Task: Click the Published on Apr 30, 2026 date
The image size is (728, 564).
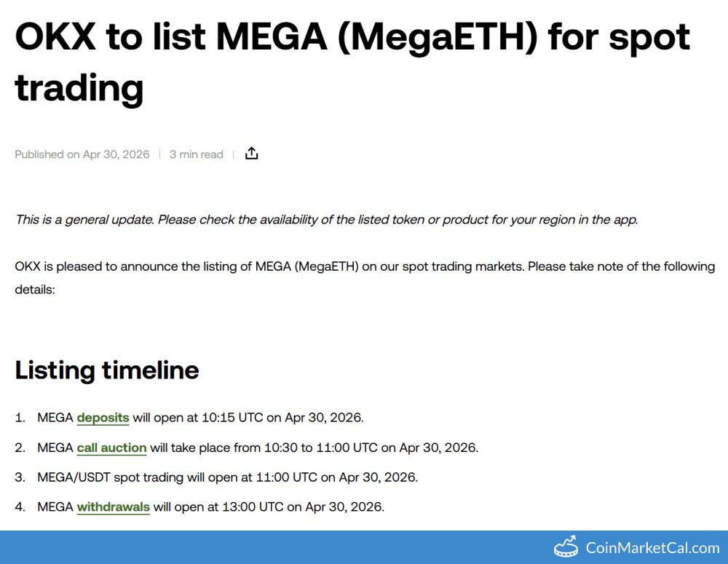Action: (x=82, y=154)
